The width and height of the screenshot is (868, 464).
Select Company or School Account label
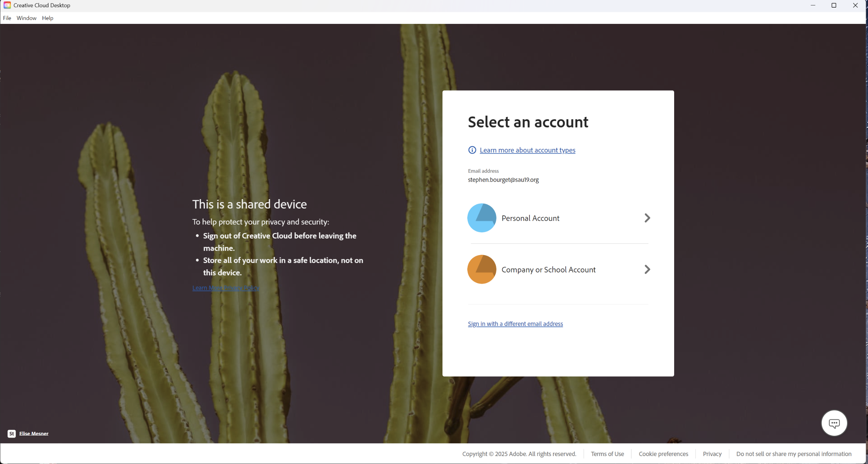(x=548, y=270)
